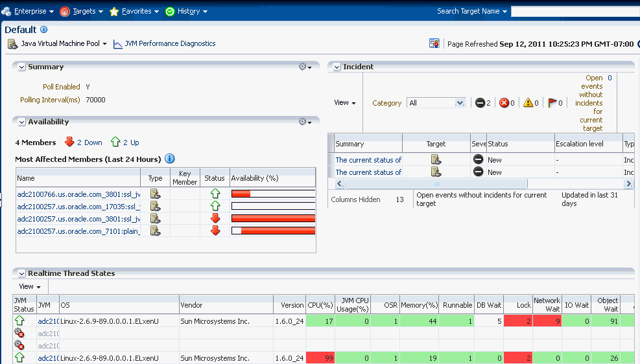Click the fatal severity count icon
This screenshot has width=640, height=364.
click(x=480, y=103)
